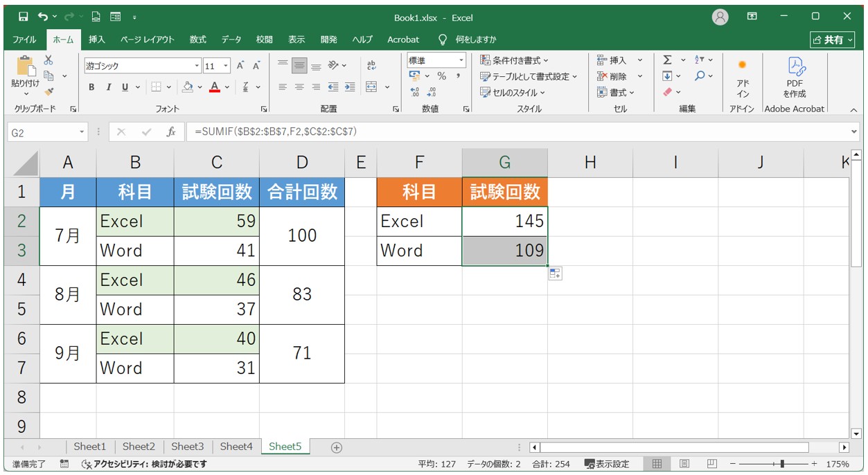Image resolution: width=868 pixels, height=475 pixels.
Task: Apply the fill color bucket
Action: click(187, 87)
